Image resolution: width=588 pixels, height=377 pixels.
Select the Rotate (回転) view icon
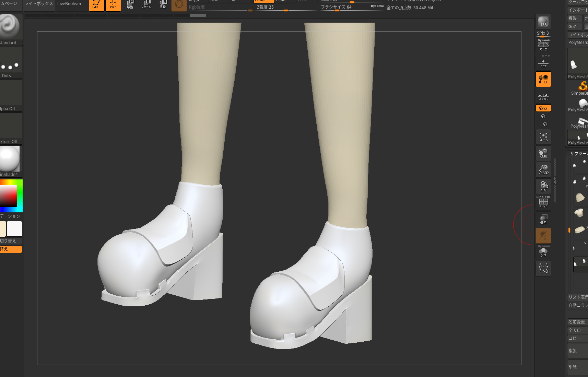coord(543,186)
